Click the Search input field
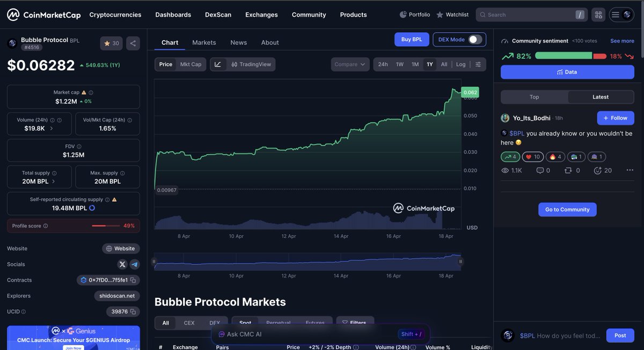Screen dimensions: 644x350 click(531, 14)
